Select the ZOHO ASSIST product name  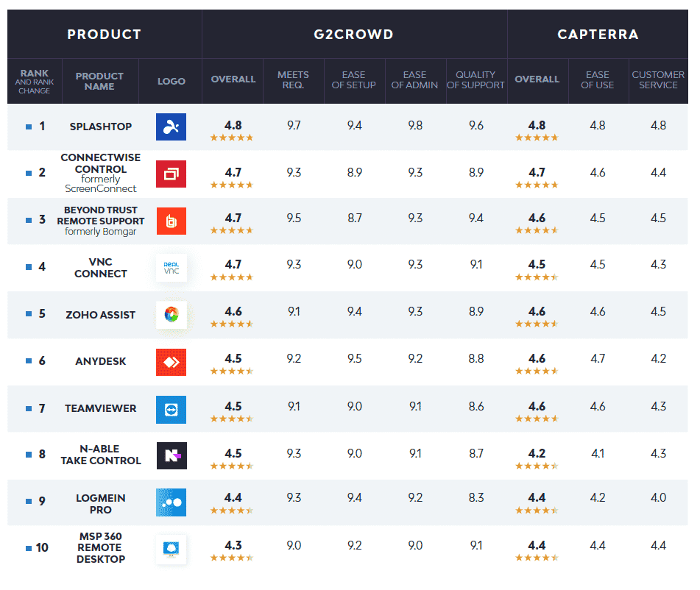coord(100,315)
